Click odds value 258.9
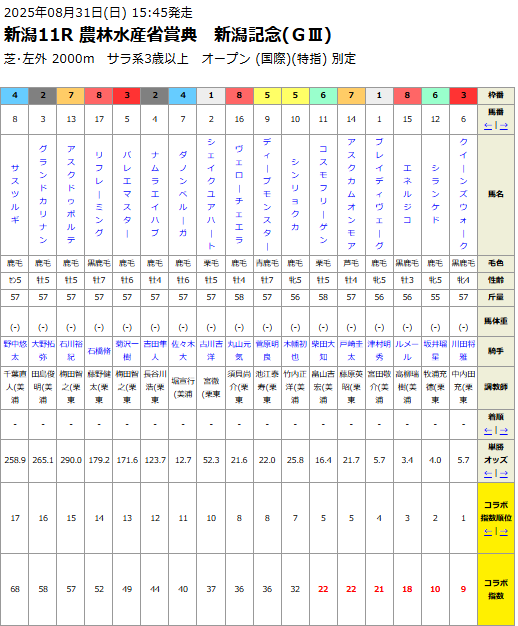Viewport: 518px width, 626px height. 15,460
